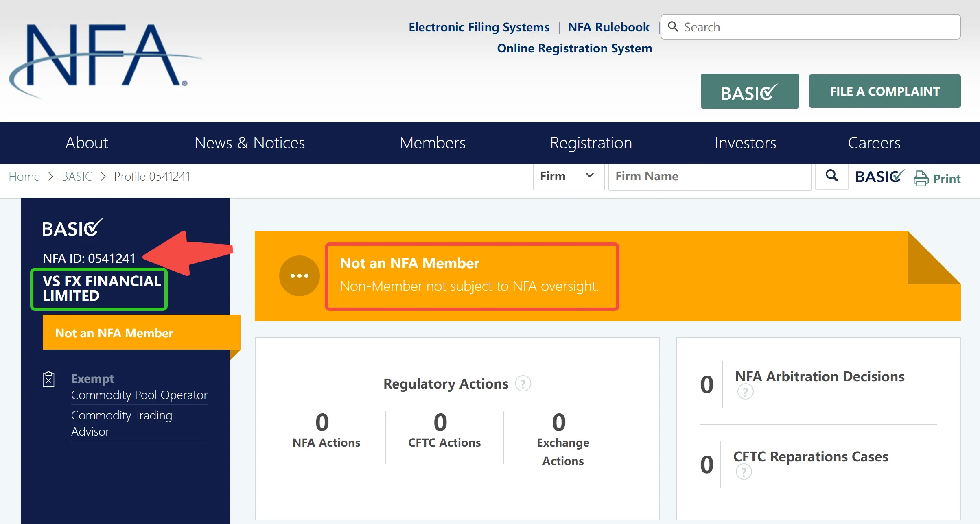Click 'Non-Member not subject to NFA oversight.' text
Screen dimensions: 980x524
(x=469, y=286)
